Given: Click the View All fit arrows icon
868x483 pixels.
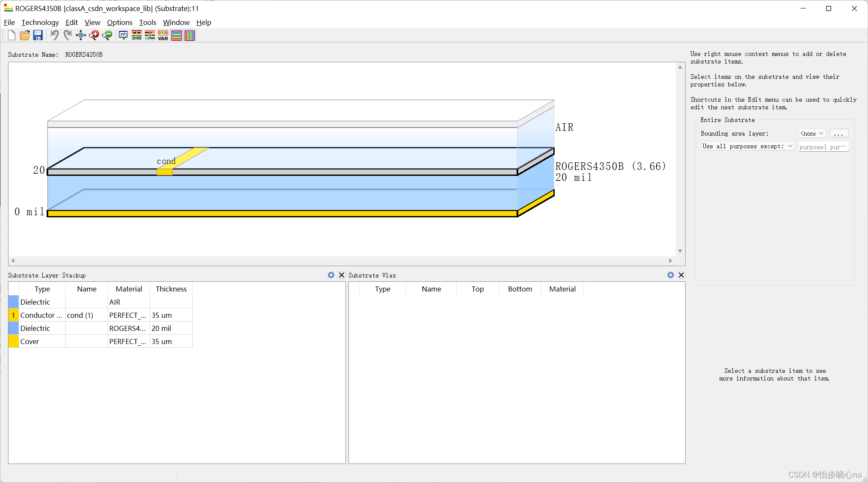Looking at the screenshot, I should [81, 36].
